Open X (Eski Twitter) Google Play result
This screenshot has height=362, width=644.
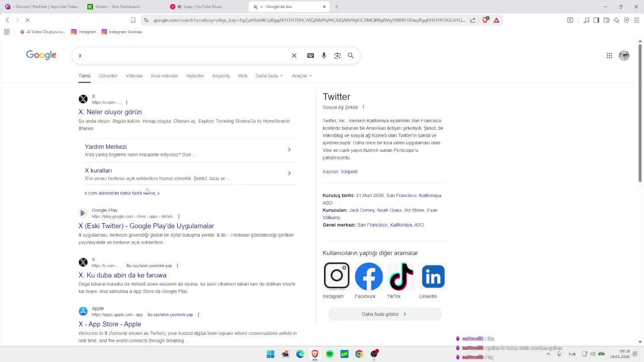coord(146,226)
